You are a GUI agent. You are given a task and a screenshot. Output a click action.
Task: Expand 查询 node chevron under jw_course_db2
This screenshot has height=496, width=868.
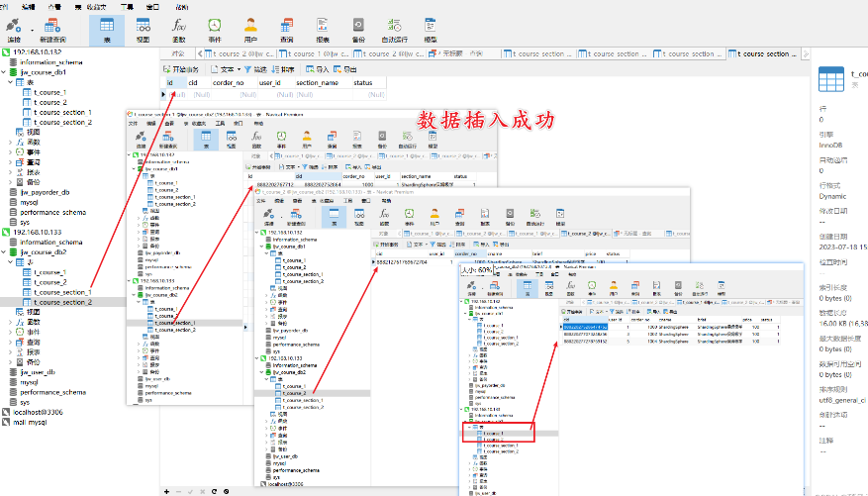click(x=11, y=343)
